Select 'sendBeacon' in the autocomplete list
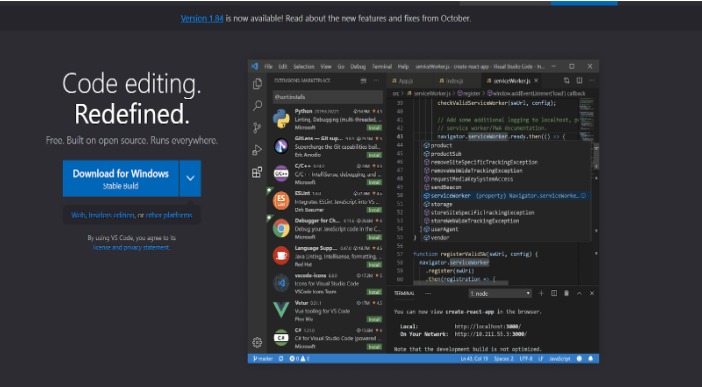Screen dimensions: 702x387 pos(506,187)
